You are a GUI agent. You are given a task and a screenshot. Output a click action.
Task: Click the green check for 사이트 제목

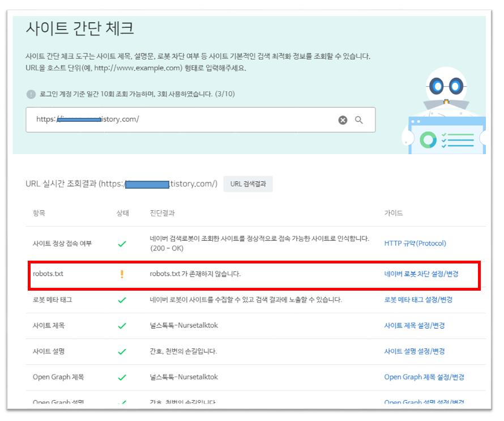(x=122, y=326)
